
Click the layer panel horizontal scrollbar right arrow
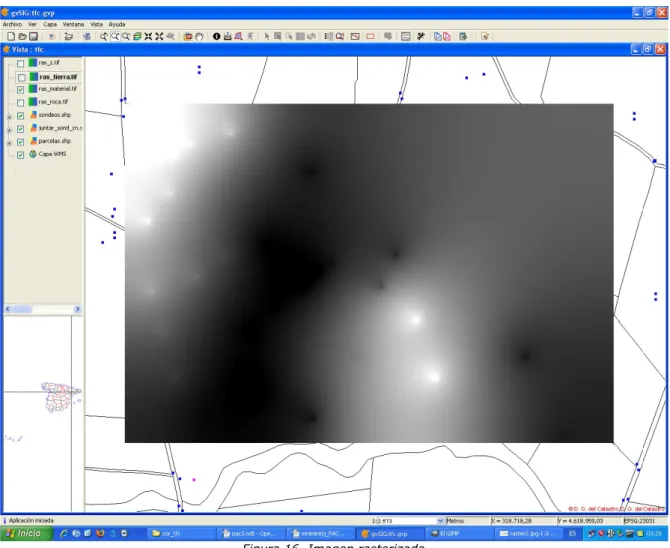77,309
